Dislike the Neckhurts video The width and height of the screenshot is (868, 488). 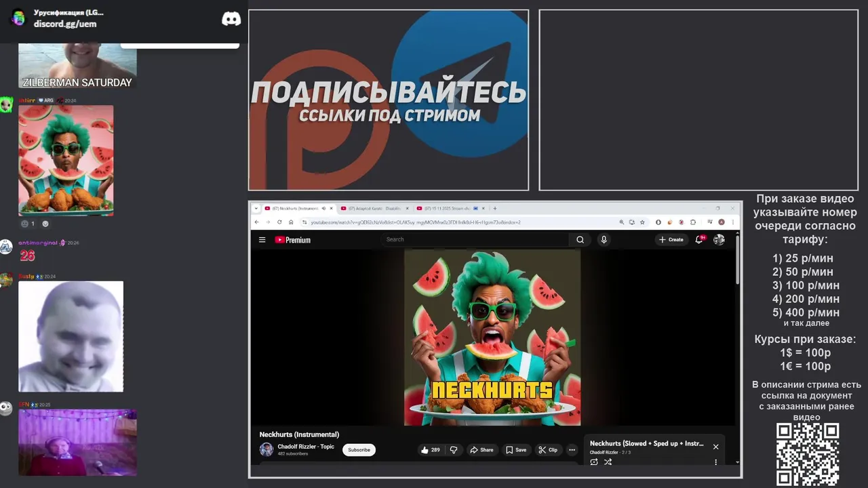click(454, 449)
